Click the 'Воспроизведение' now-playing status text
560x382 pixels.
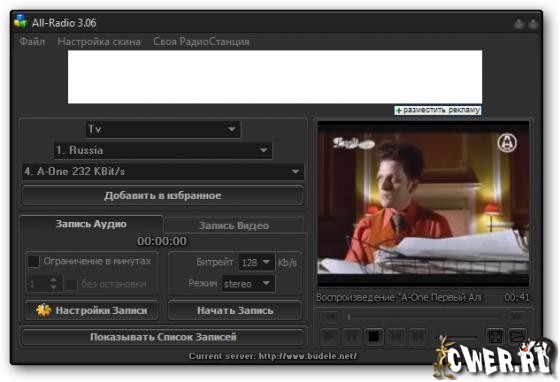[399, 297]
